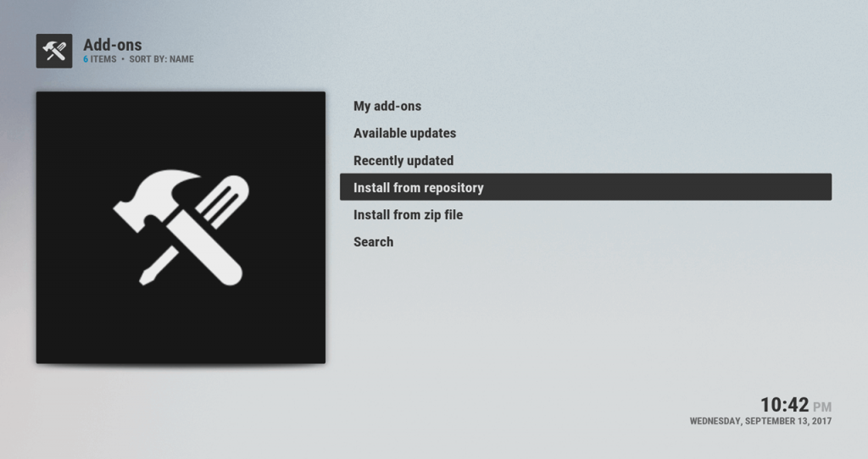Click the Wednesday, September 13, 2017 date
868x459 pixels.
pos(760,421)
